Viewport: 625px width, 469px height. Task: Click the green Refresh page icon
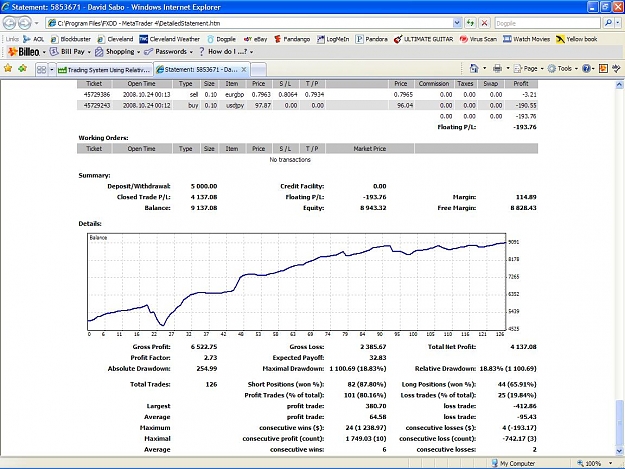470,23
